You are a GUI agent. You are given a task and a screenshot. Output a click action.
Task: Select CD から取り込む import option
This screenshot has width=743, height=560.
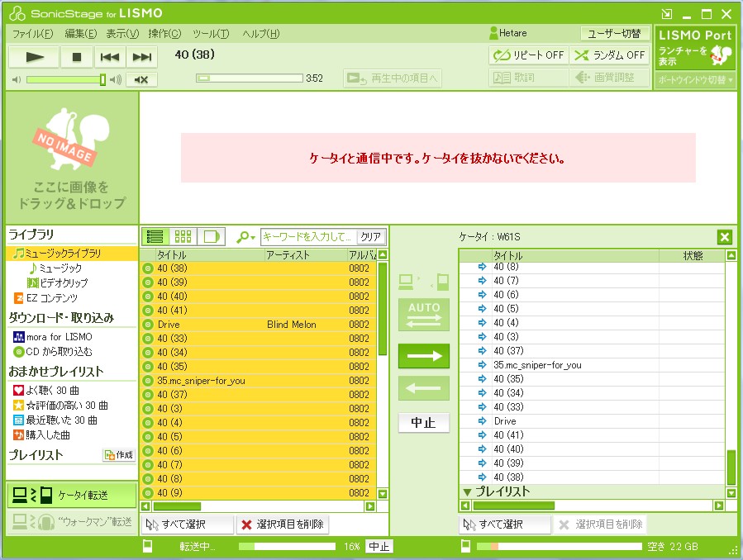[x=53, y=352]
